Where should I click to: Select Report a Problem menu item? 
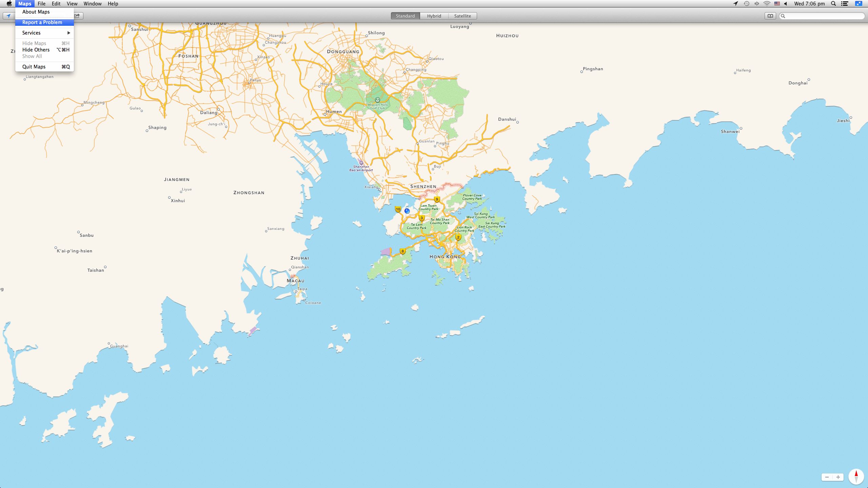pos(44,22)
